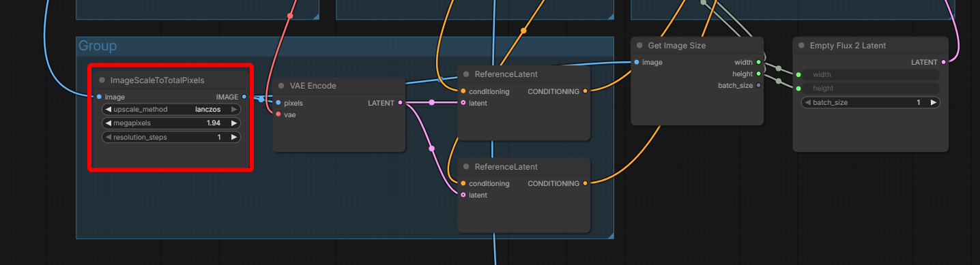Click the greyed width widget in Empty Flux 2 Latent
This screenshot has height=265, width=980.
(x=870, y=75)
